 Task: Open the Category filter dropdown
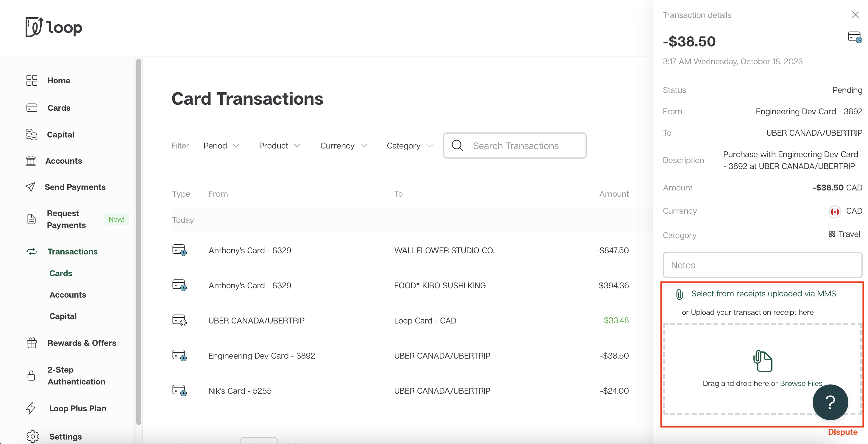point(409,146)
